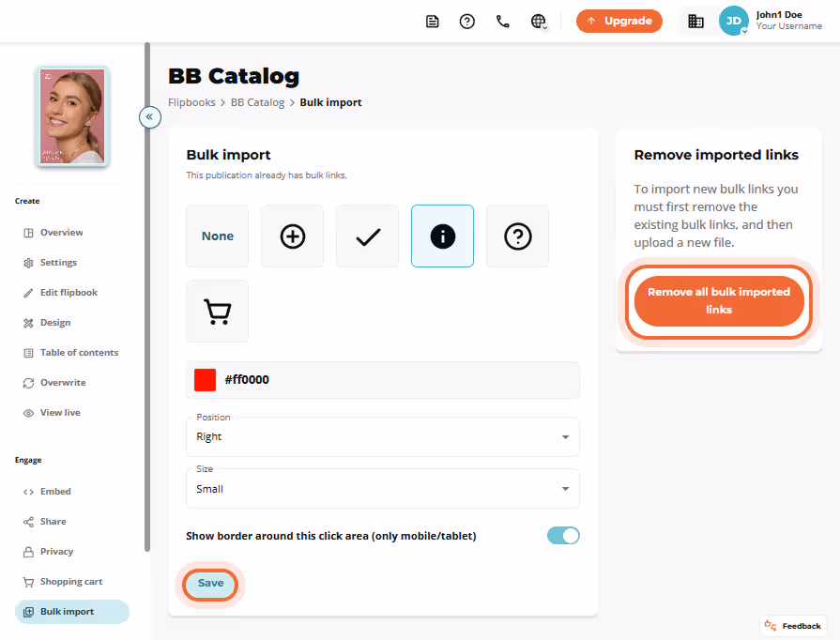Click the company building icon

[x=695, y=22]
